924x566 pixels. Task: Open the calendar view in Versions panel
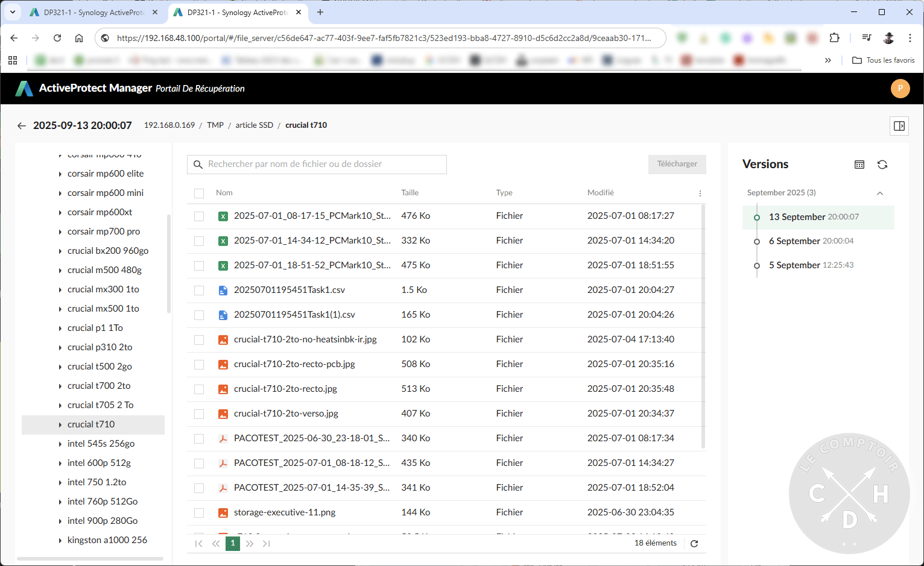(859, 164)
